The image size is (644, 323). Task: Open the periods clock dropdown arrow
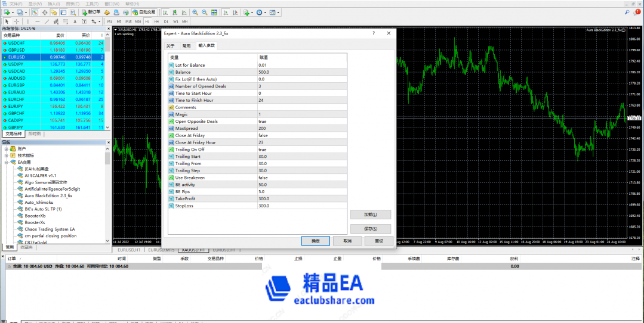(x=265, y=13)
